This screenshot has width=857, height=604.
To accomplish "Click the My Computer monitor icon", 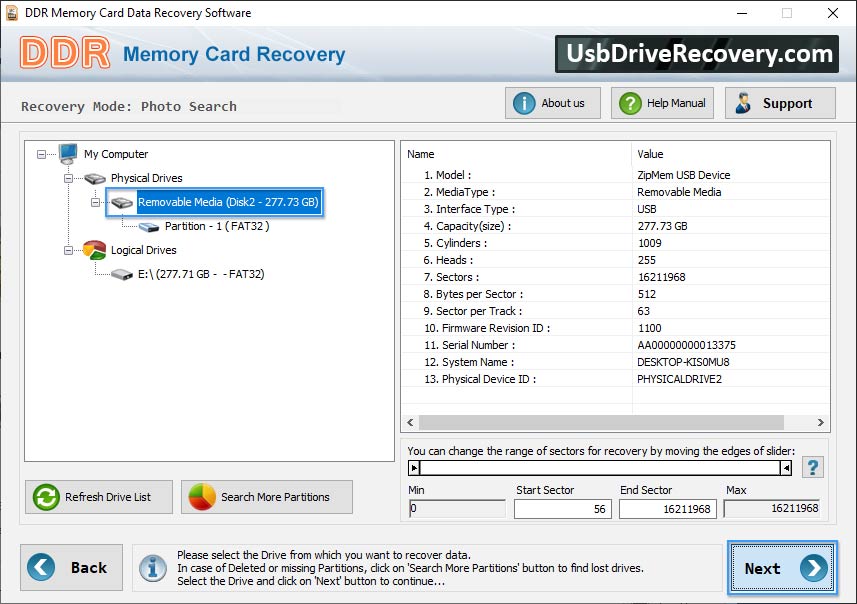I will [x=68, y=154].
